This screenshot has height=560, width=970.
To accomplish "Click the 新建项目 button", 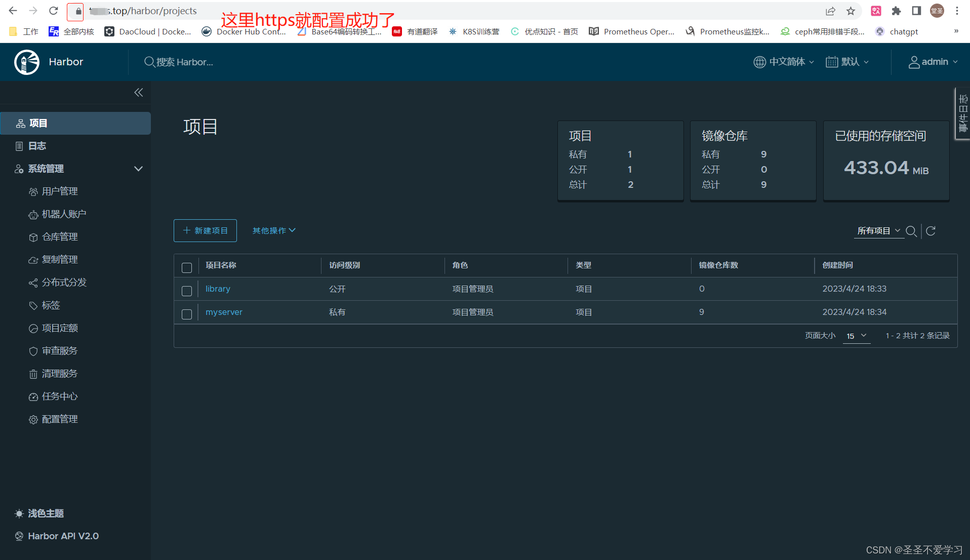I will pyautogui.click(x=205, y=230).
